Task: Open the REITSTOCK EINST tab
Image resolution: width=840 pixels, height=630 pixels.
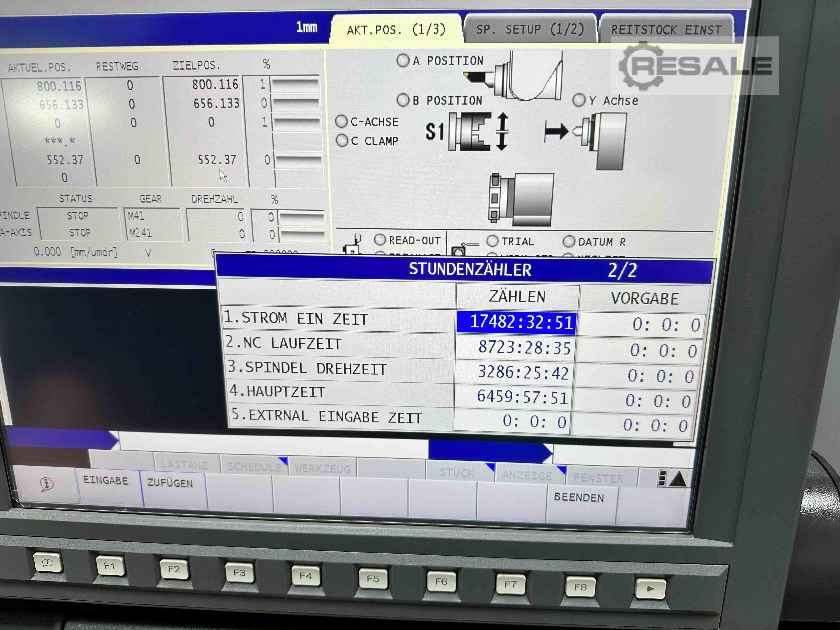Action: coord(666,30)
